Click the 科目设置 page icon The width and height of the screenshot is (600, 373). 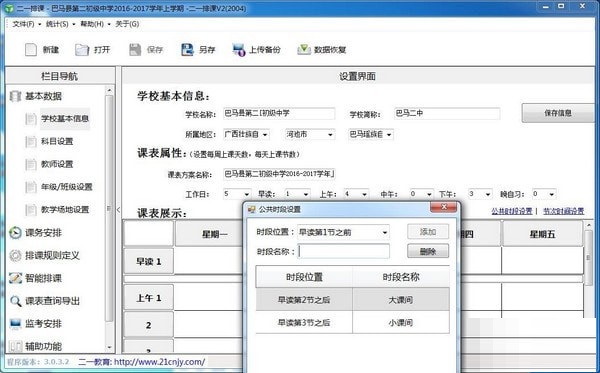31,142
